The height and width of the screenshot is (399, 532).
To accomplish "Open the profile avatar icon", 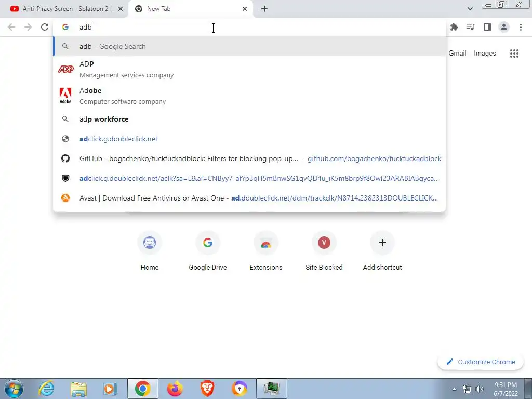I will pos(504,27).
